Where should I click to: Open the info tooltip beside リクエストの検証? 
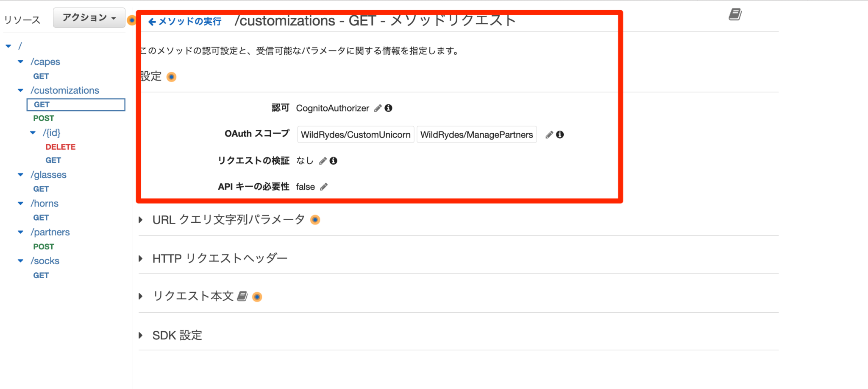coord(334,161)
